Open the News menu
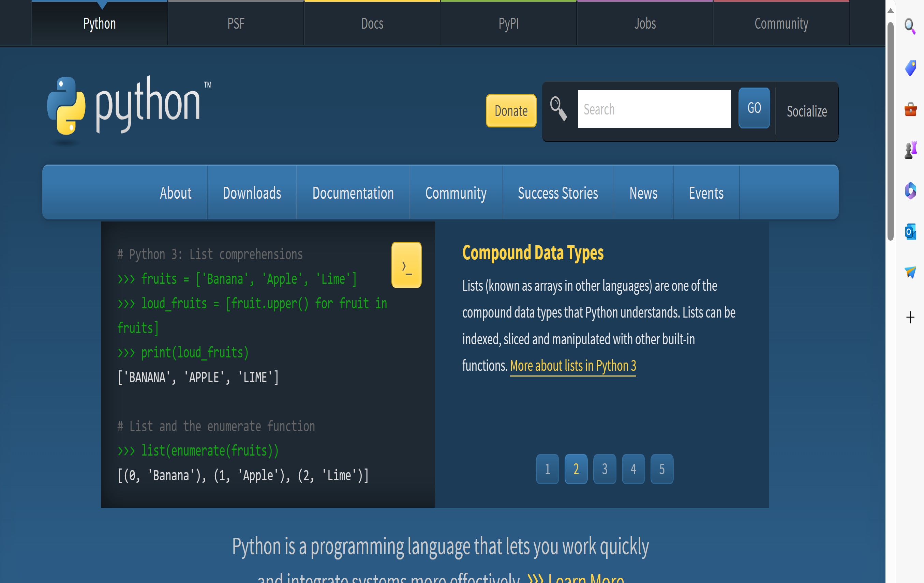 (643, 193)
